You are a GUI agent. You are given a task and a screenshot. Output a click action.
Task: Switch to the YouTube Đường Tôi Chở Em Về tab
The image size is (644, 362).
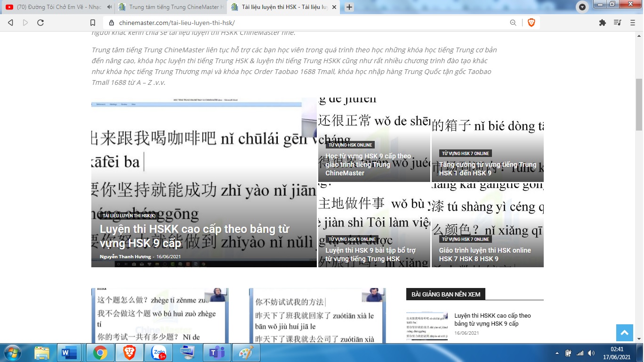tap(57, 7)
